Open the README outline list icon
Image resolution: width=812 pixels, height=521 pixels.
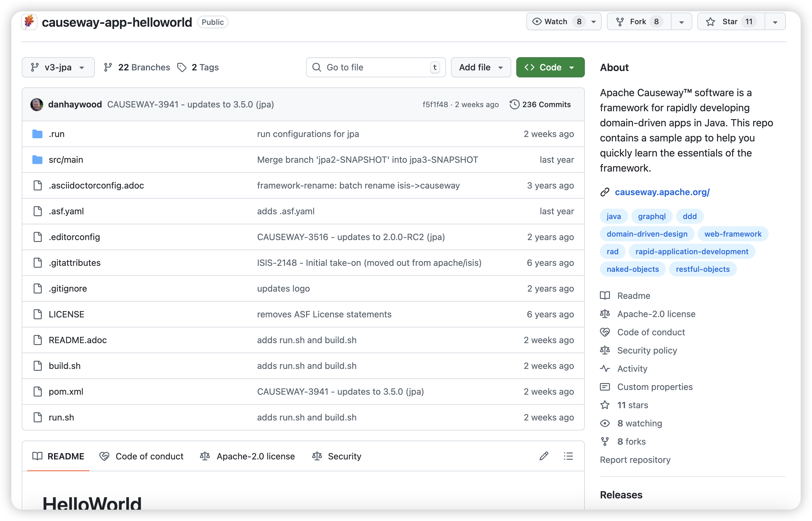tap(568, 456)
